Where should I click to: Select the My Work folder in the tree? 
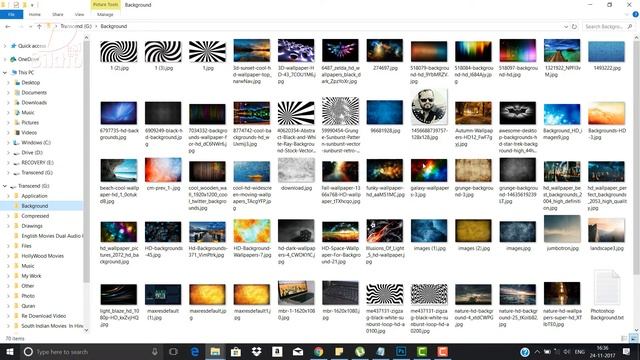click(31, 276)
